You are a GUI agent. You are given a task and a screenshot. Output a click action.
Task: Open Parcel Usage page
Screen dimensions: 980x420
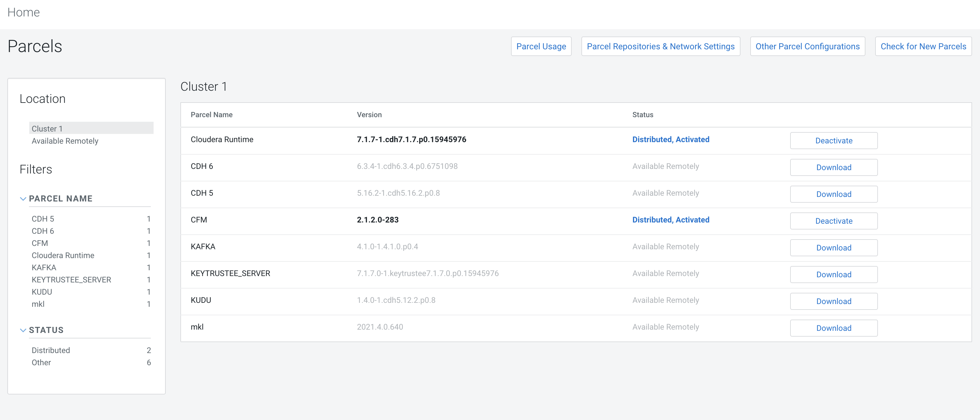(x=541, y=46)
